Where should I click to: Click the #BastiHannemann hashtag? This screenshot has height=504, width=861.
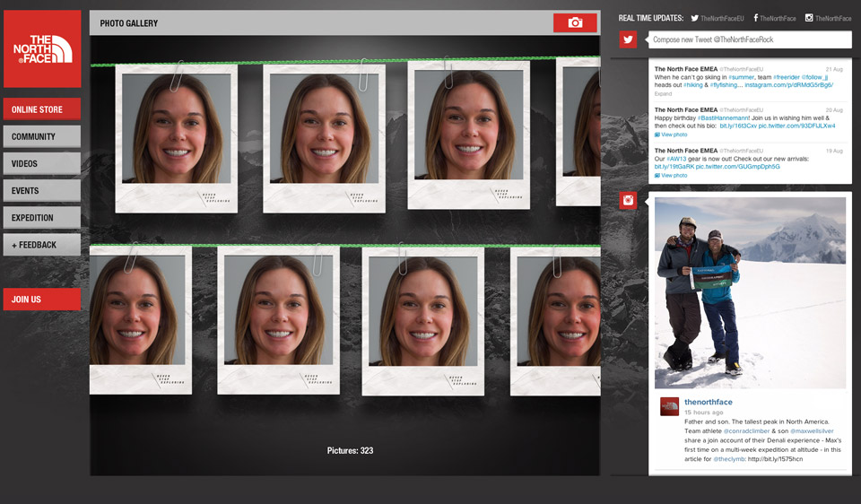point(723,118)
